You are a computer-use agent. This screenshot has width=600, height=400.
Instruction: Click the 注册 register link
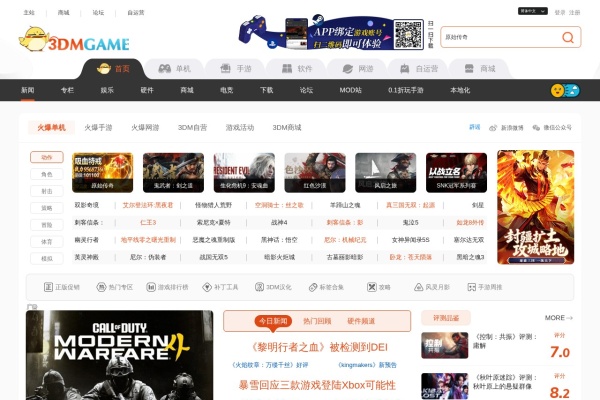574,13
